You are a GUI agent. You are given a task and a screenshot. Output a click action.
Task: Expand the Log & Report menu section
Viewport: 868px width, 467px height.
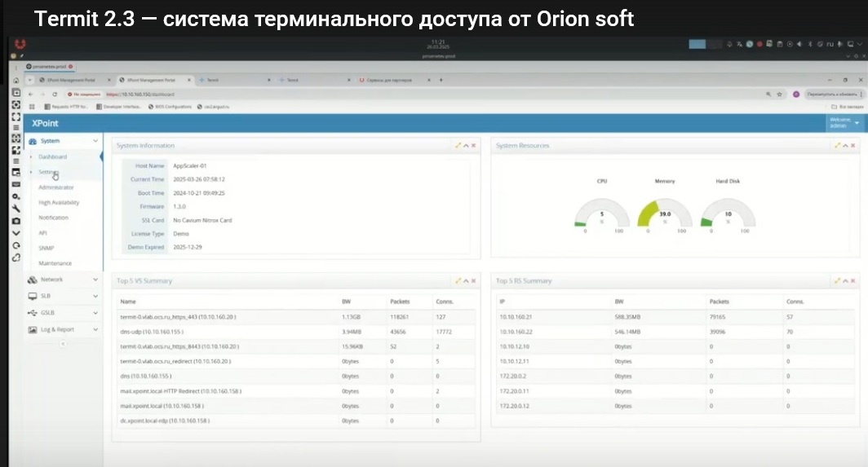(95, 330)
